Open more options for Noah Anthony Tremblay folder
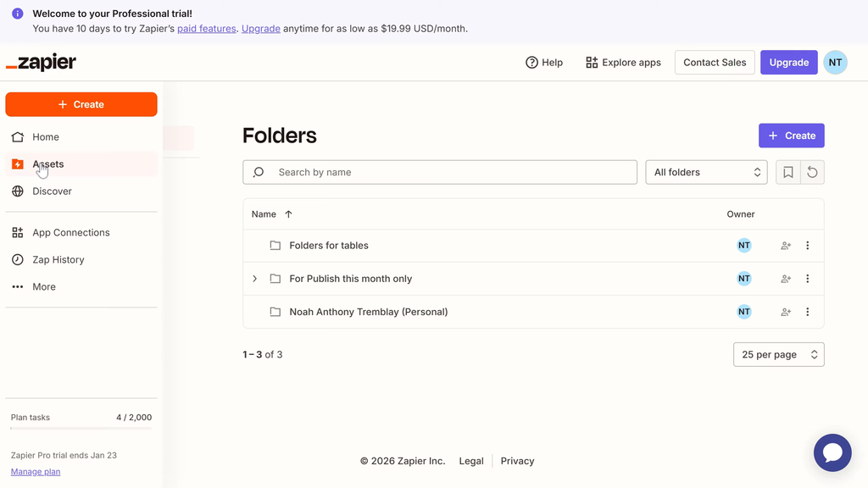The image size is (868, 488). pyautogui.click(x=807, y=312)
